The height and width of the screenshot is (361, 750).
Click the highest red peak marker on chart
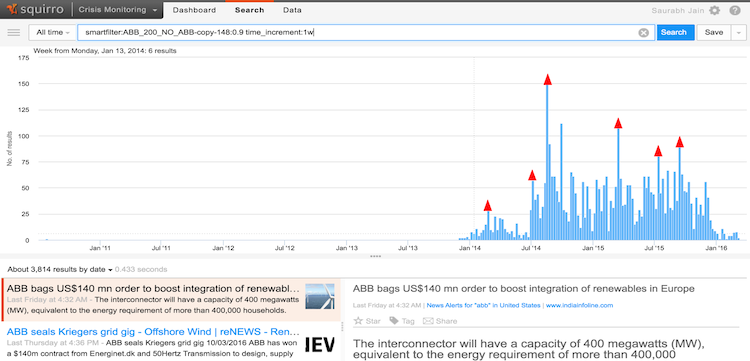[548, 80]
